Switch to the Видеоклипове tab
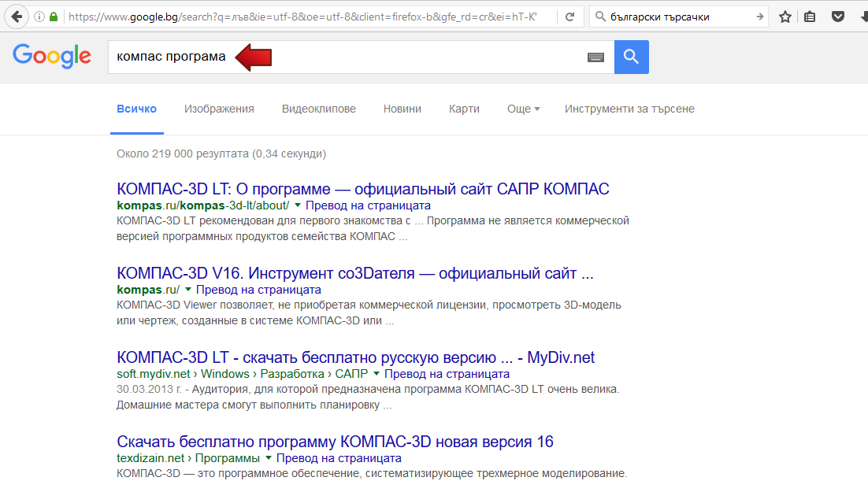The image size is (868, 481). 318,109
